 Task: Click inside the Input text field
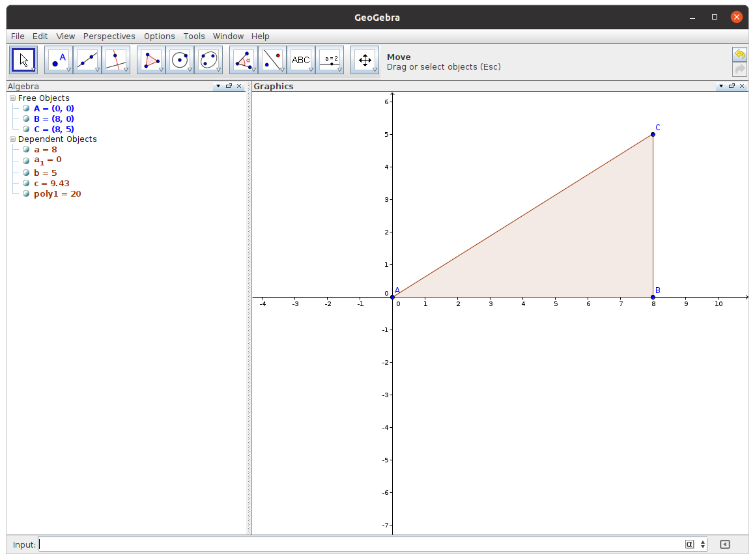[x=358, y=544]
